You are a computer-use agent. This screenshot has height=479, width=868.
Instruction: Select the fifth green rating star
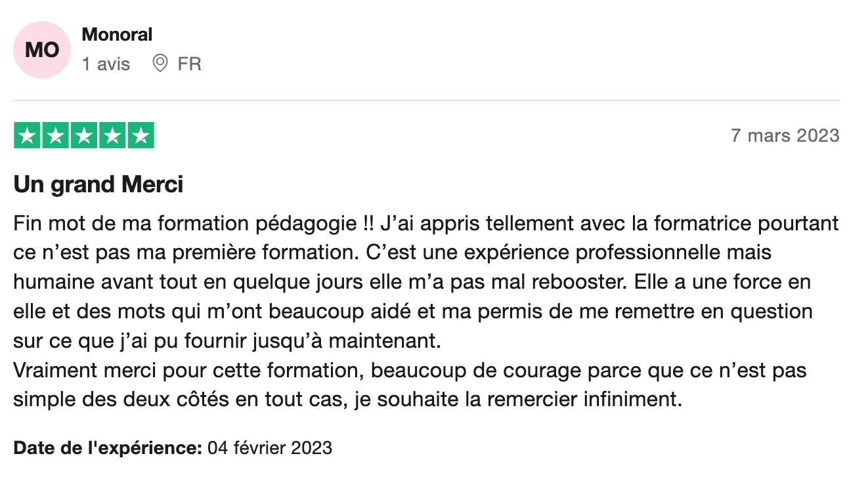pos(140,135)
